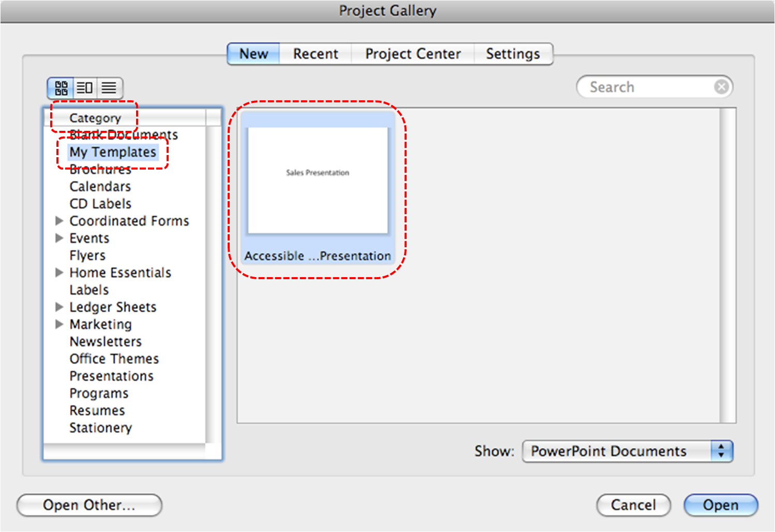Viewport: 775px width, 532px height.
Task: Expand the Home Essentials category
Action: click(x=59, y=272)
